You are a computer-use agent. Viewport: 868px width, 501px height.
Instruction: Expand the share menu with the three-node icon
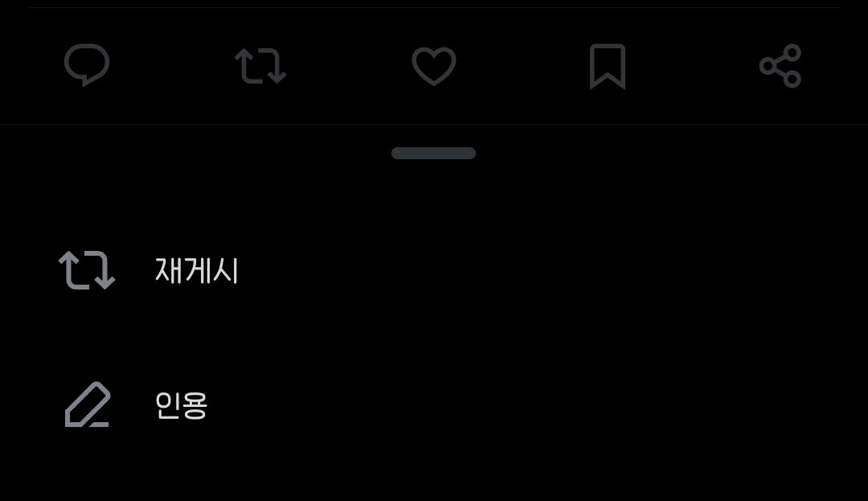pyautogui.click(x=780, y=66)
